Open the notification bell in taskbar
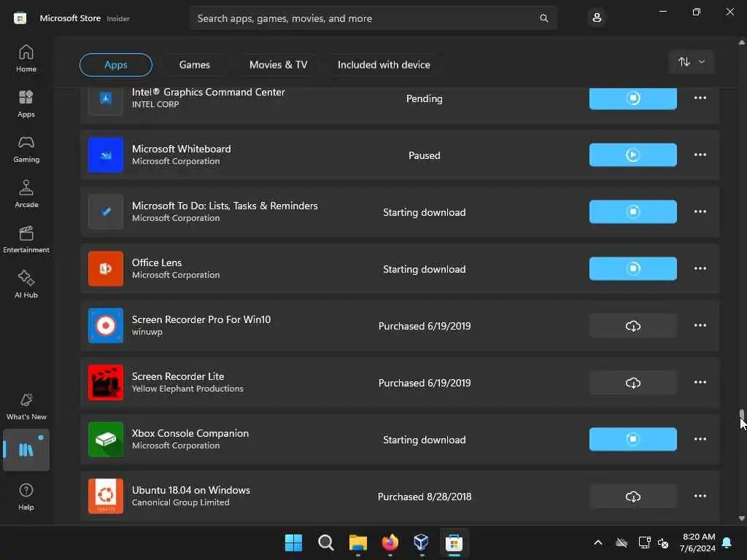The width and height of the screenshot is (747, 560). (727, 542)
